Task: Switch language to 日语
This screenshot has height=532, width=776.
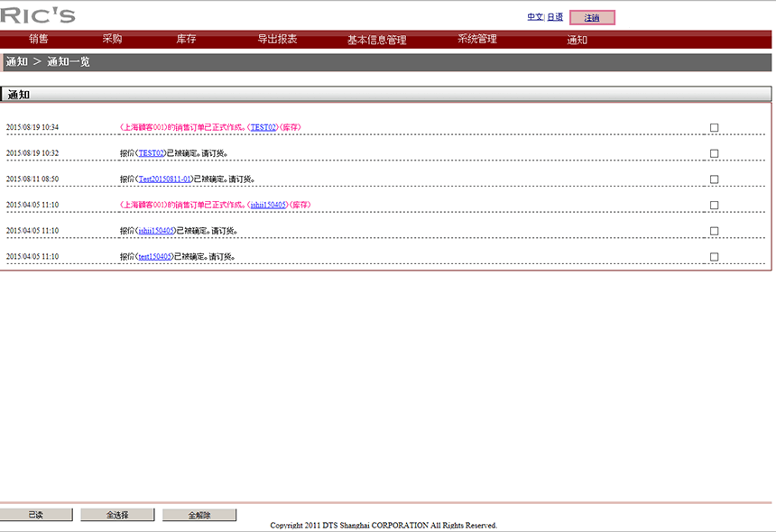Action: 555,17
